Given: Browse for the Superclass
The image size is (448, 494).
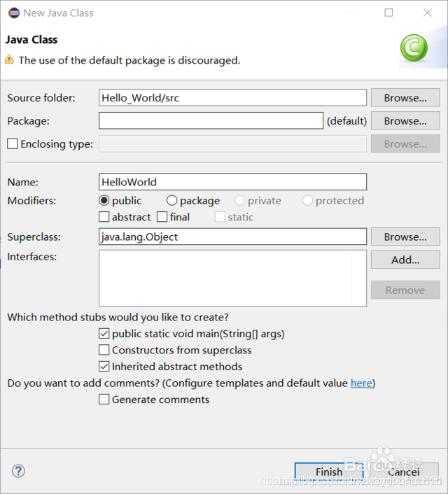Looking at the screenshot, I should click(405, 237).
